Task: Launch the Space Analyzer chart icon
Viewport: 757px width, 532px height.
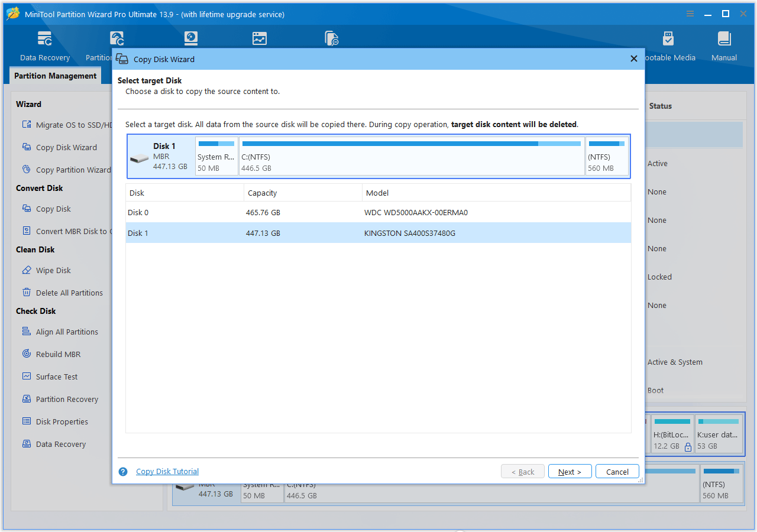Action: (260, 39)
